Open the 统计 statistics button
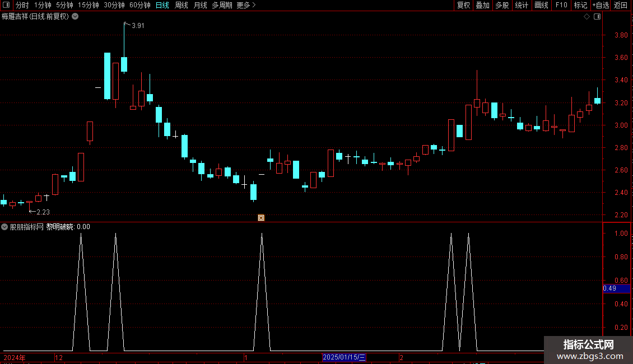This screenshot has height=364, width=633. point(522,5)
